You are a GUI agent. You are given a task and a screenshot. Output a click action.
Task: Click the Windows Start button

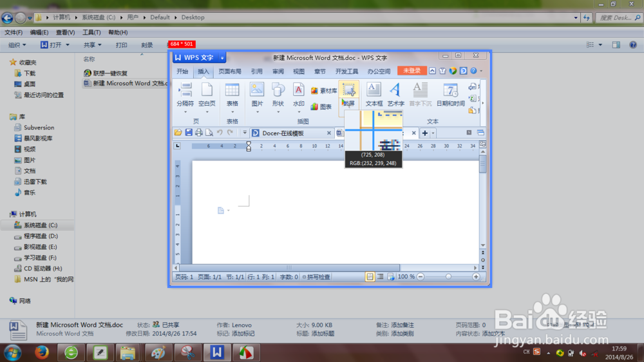13,353
